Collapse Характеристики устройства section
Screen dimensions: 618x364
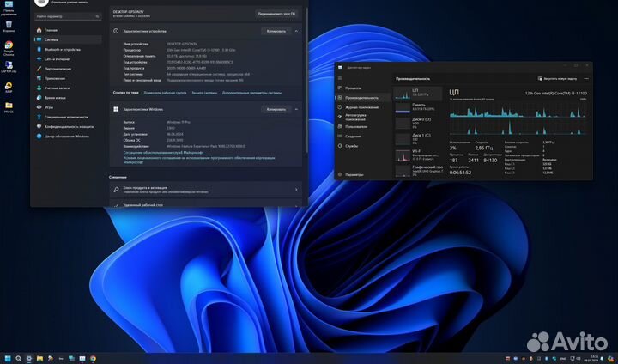(x=296, y=31)
